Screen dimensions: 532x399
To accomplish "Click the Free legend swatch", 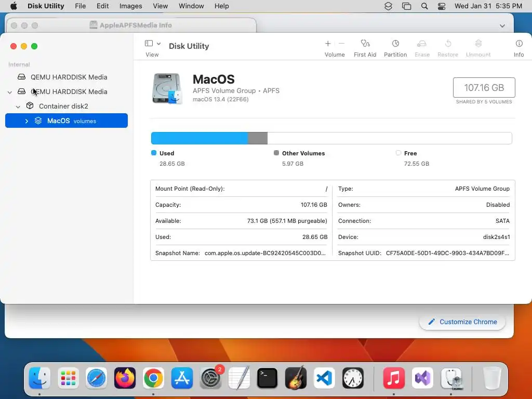I will (x=398, y=153).
